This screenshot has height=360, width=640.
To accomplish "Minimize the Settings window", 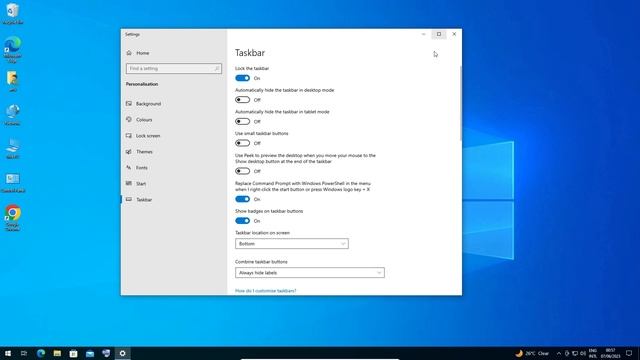I will point(423,34).
